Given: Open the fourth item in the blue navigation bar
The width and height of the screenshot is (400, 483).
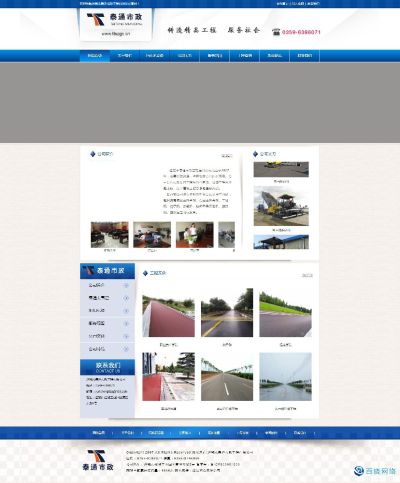Looking at the screenshot, I should (184, 56).
